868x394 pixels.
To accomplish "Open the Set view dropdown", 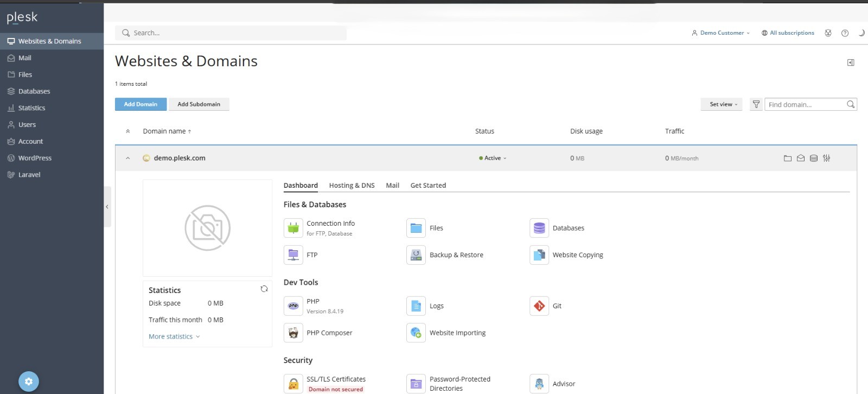I will (x=722, y=104).
